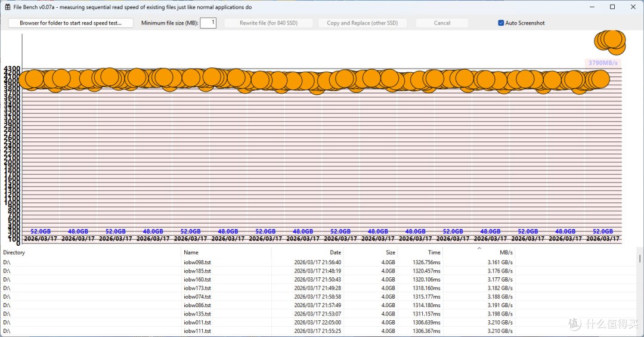Click the File Bench app icon in title bar

[x=7, y=7]
